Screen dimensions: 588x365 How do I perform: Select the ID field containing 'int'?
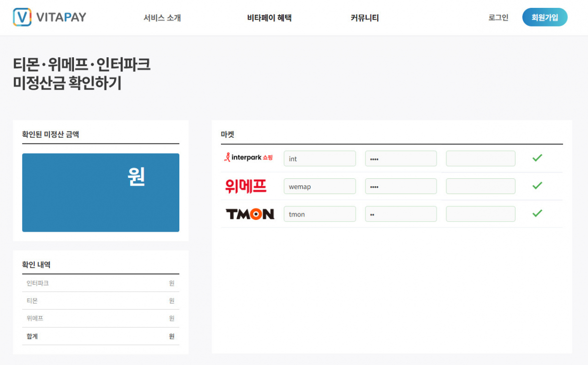point(319,158)
